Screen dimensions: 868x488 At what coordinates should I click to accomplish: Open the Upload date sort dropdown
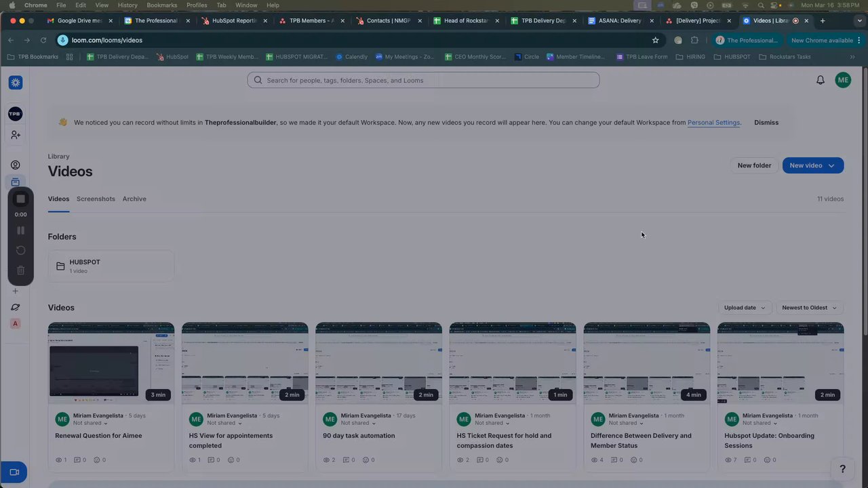pyautogui.click(x=745, y=308)
